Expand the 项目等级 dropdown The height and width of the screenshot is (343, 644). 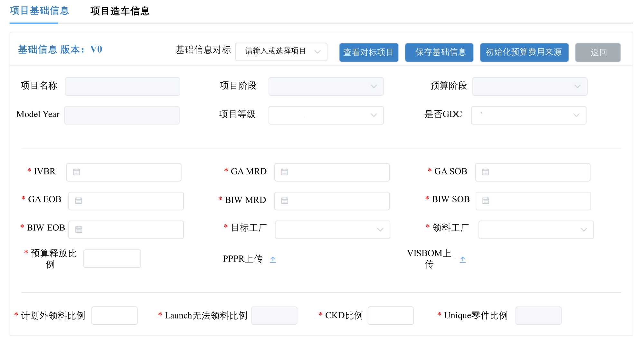tap(326, 115)
